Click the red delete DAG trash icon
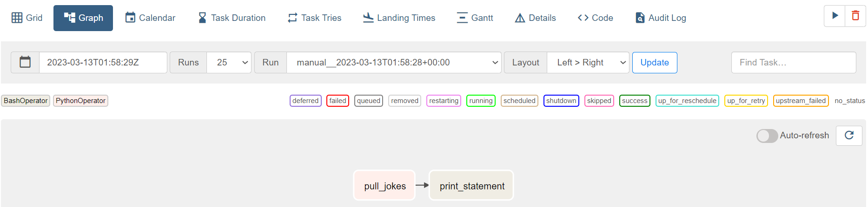 (x=855, y=16)
